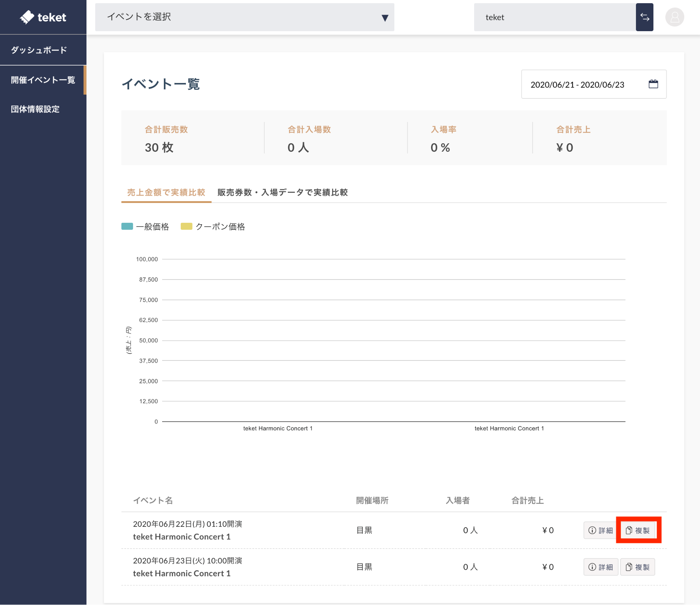Screen dimensions: 700x605
Task: Click the 12,500 axis label on the chart
Action: point(148,401)
